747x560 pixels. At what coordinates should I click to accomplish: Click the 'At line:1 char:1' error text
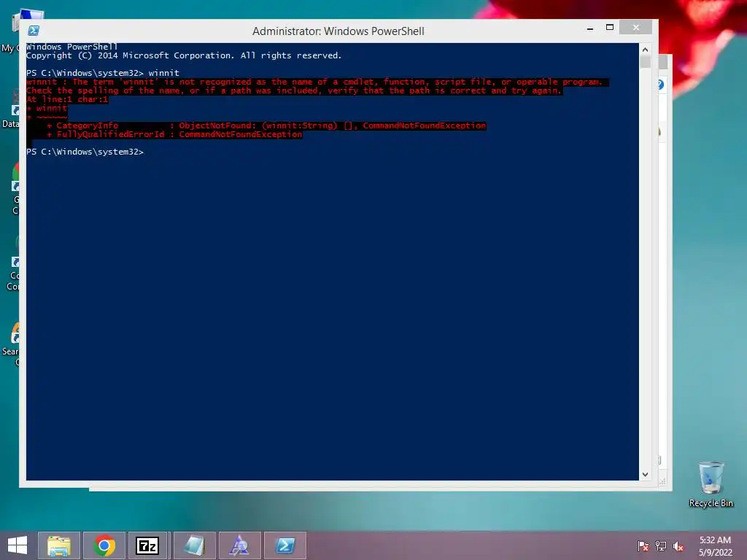coord(67,99)
